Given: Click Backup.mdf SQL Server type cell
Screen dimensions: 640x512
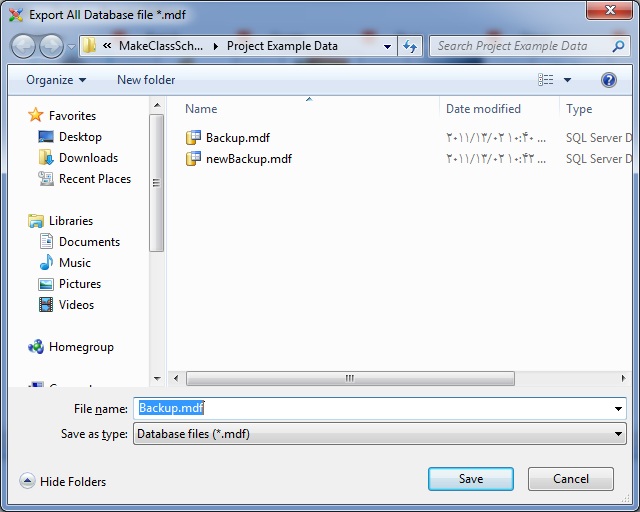Looking at the screenshot, I should pyautogui.click(x=598, y=138).
